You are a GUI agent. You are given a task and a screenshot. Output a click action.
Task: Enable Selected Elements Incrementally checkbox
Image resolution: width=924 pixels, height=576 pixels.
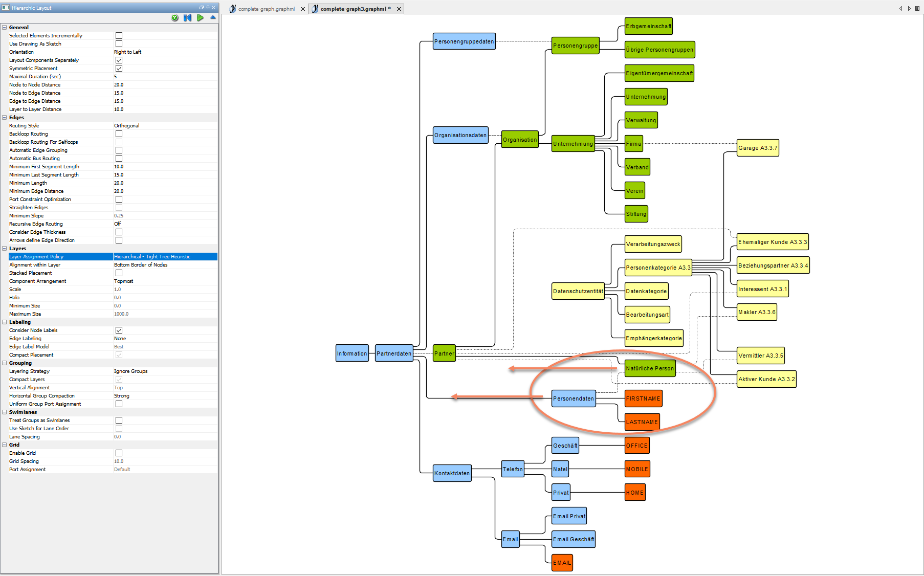point(119,36)
